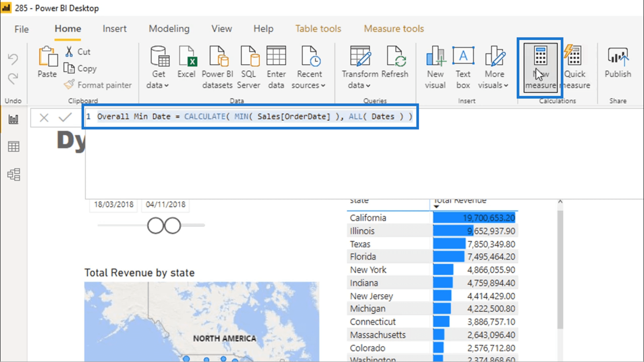Select the California row

tap(432, 218)
